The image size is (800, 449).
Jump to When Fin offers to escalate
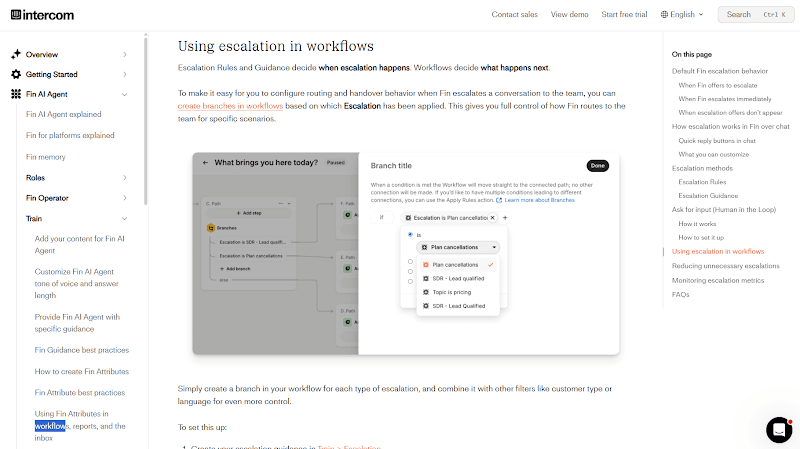[717, 85]
